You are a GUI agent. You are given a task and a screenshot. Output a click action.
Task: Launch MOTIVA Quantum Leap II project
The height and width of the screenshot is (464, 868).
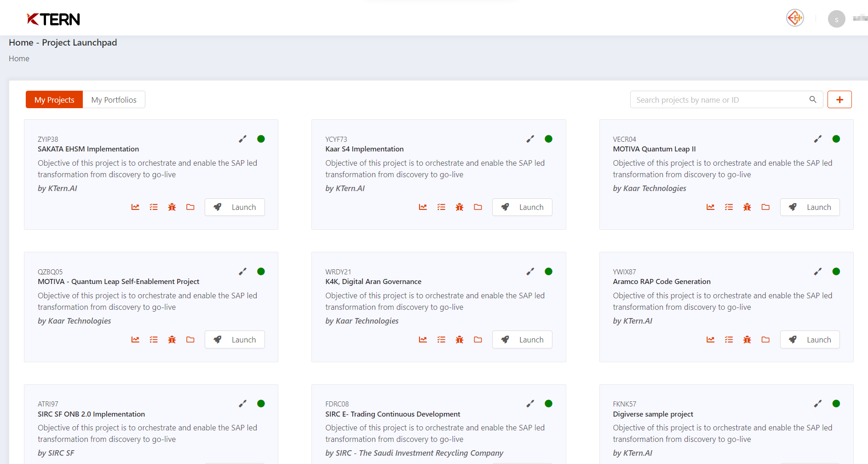pyautogui.click(x=810, y=207)
